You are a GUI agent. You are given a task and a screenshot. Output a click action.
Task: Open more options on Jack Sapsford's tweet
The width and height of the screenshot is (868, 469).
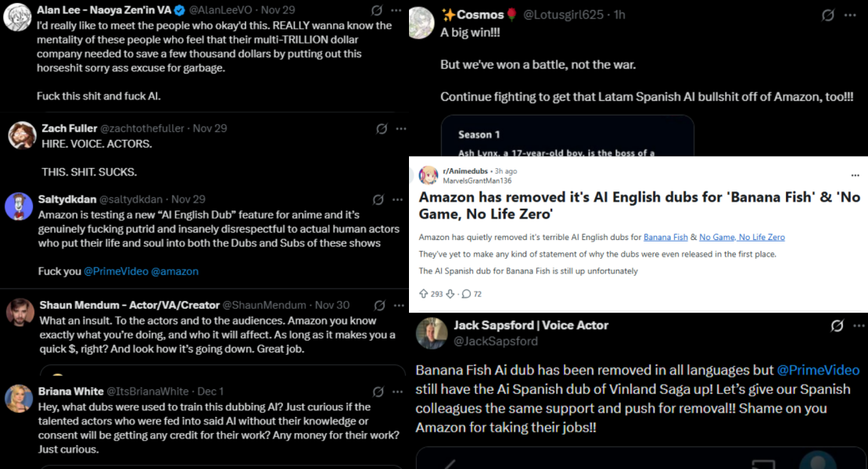pyautogui.click(x=859, y=325)
